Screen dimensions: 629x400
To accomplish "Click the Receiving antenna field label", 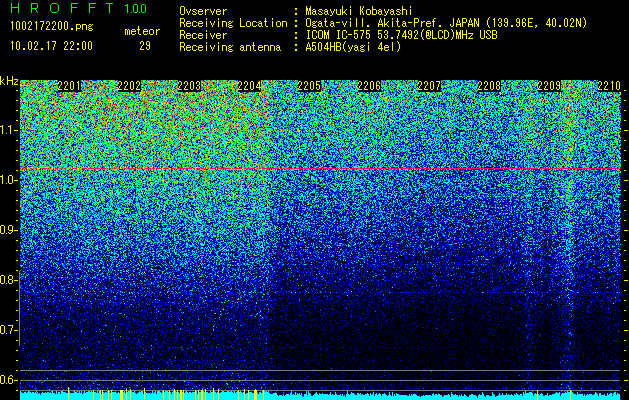I will coord(230,47).
